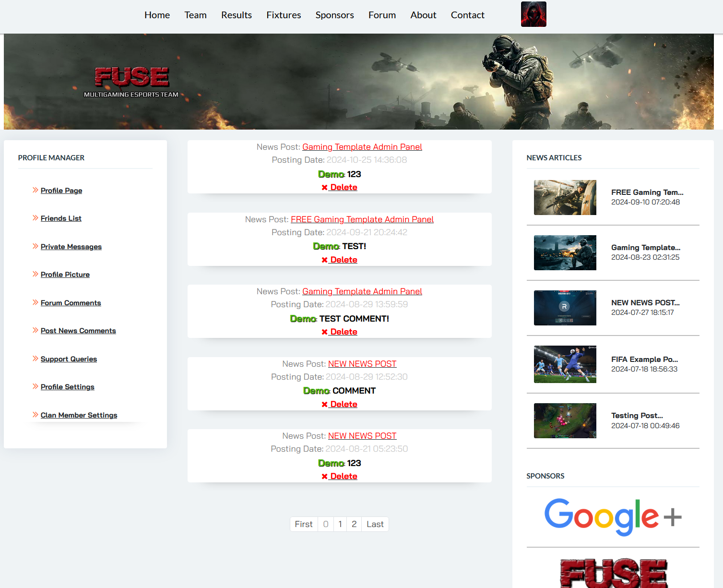This screenshot has height=588, width=723.
Task: Open the Testing Post article thumbnail
Action: (565, 420)
